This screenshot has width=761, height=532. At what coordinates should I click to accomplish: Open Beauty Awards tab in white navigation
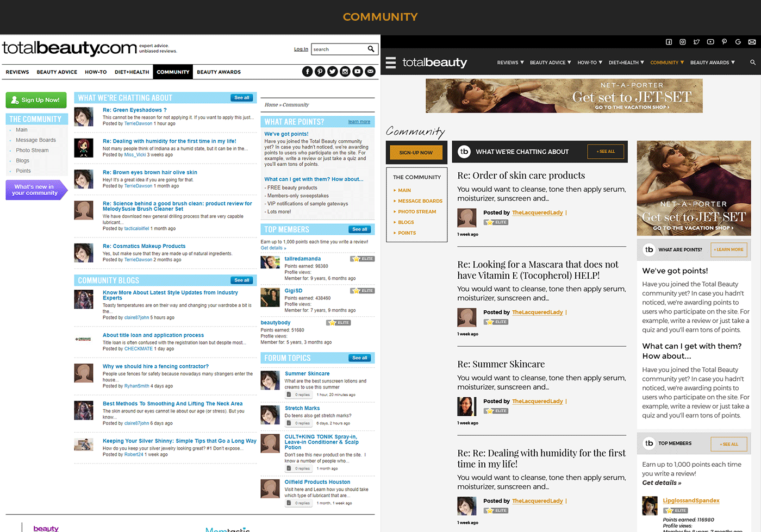[219, 72]
